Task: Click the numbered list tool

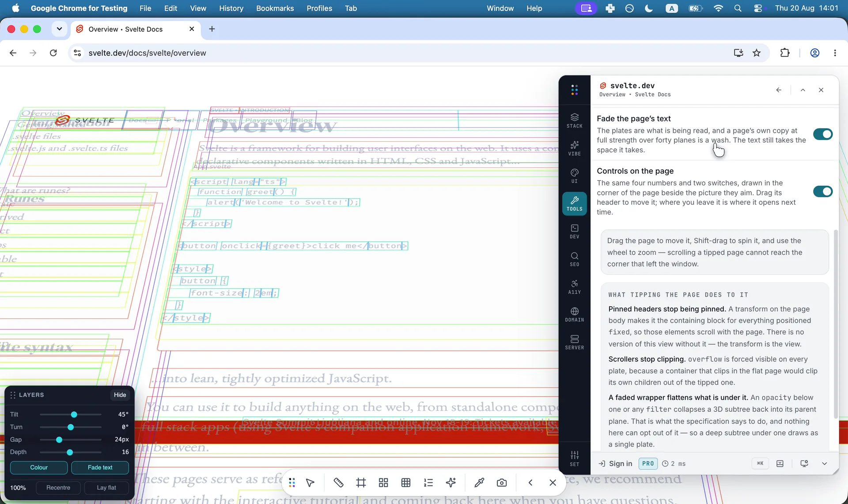Action: point(428,483)
